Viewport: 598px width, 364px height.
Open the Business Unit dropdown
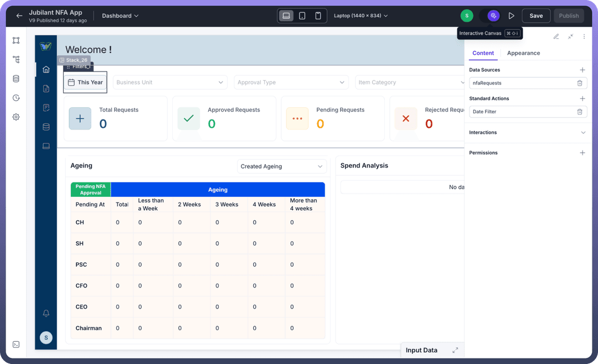(x=170, y=82)
